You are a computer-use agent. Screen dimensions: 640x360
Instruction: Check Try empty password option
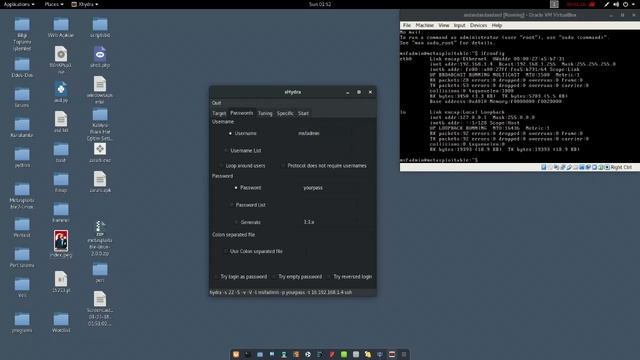[274, 277]
